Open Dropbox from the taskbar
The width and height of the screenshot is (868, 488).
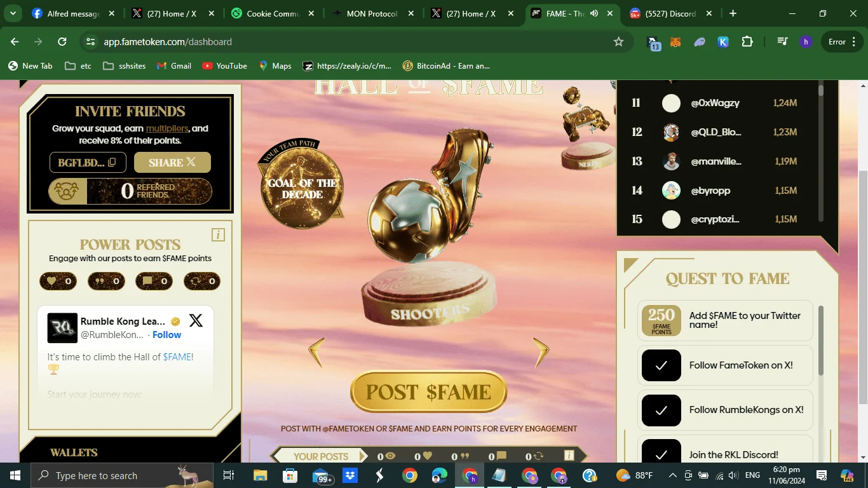(350, 475)
